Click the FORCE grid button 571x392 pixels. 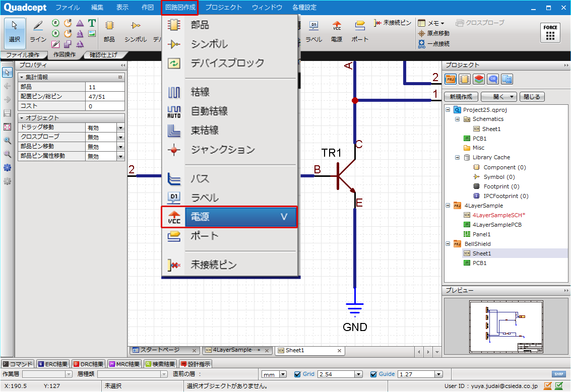pyautogui.click(x=550, y=33)
